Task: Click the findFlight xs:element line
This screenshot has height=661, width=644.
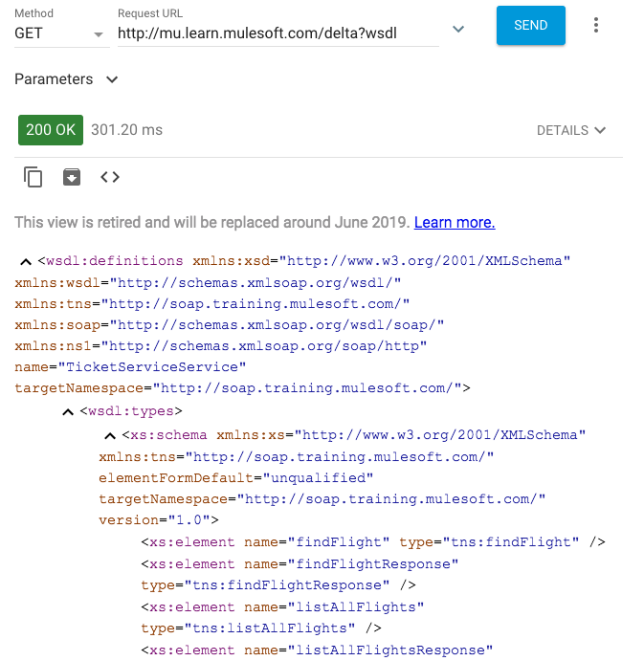Action: (373, 541)
